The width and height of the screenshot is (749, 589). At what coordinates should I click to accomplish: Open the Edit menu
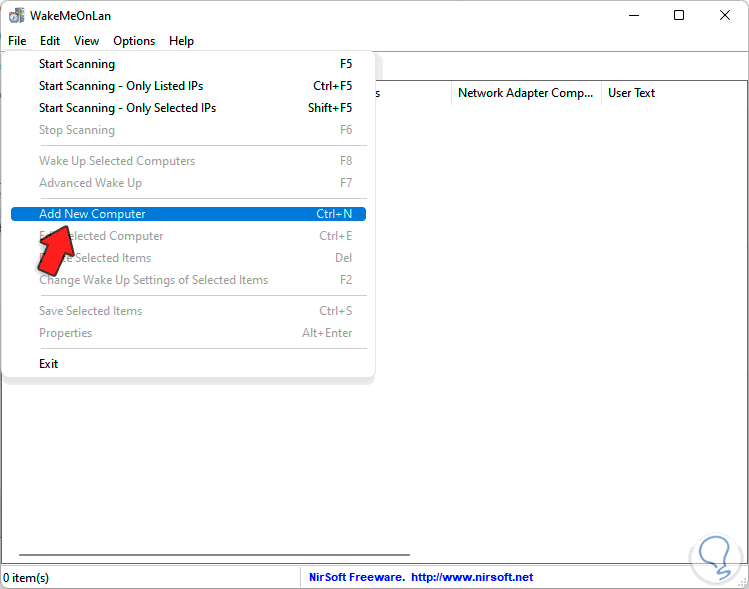point(50,41)
